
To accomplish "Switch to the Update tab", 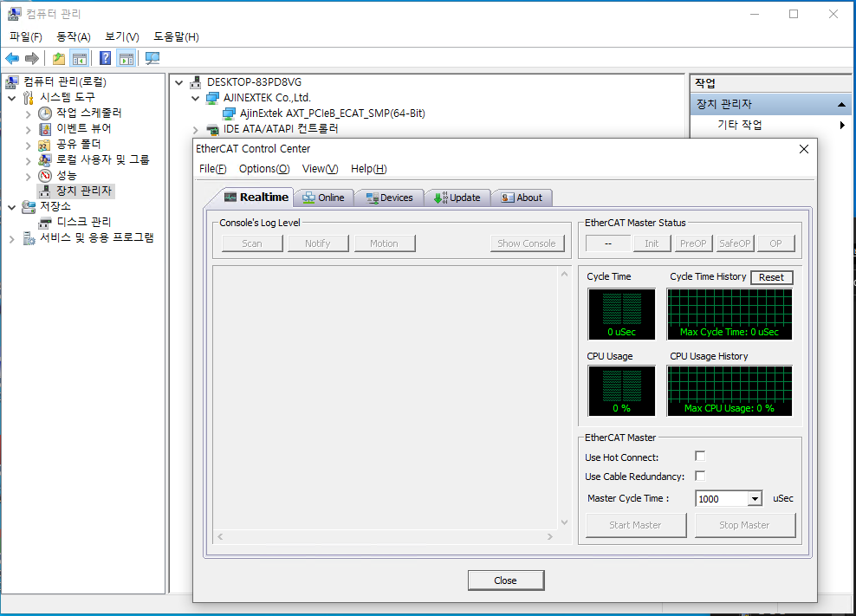I will (457, 198).
